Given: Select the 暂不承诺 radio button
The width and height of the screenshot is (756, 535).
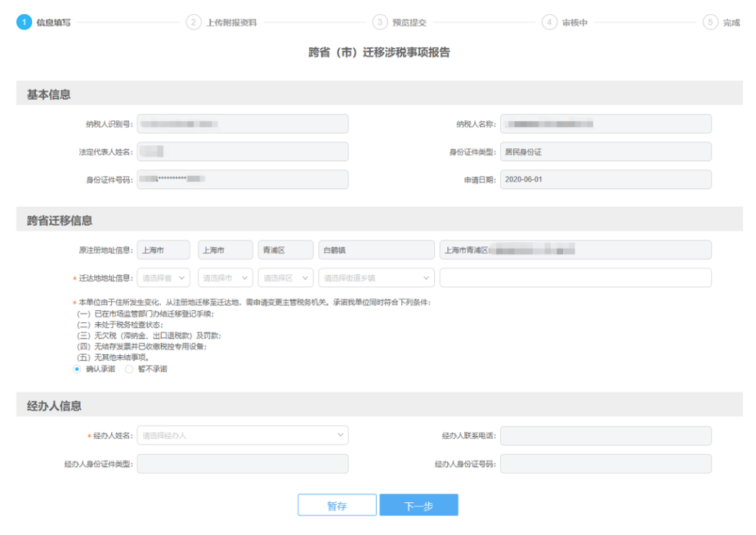Looking at the screenshot, I should [x=129, y=370].
